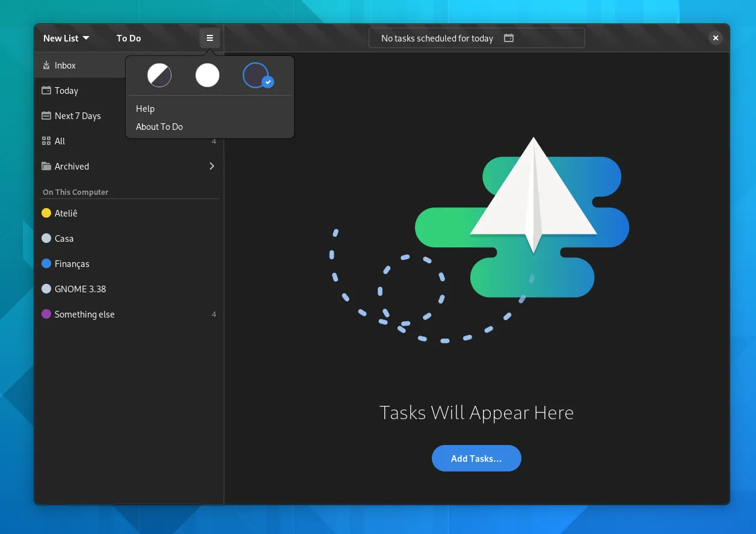Click the Today calendar icon in sidebar

[46, 91]
